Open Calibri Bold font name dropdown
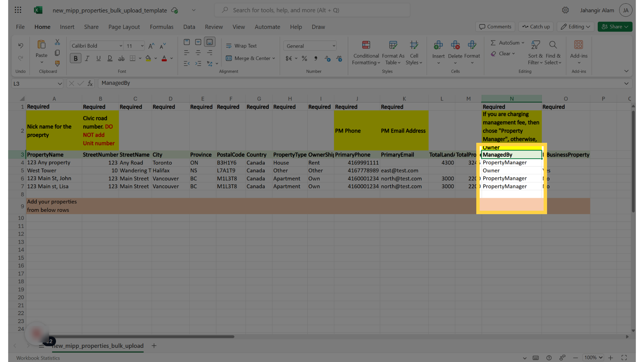The image size is (644, 362). pyautogui.click(x=121, y=46)
